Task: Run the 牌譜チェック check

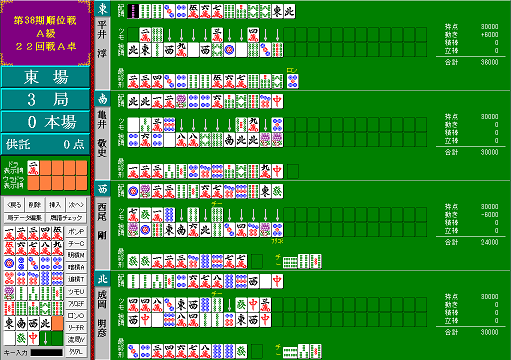Action: pos(66,218)
